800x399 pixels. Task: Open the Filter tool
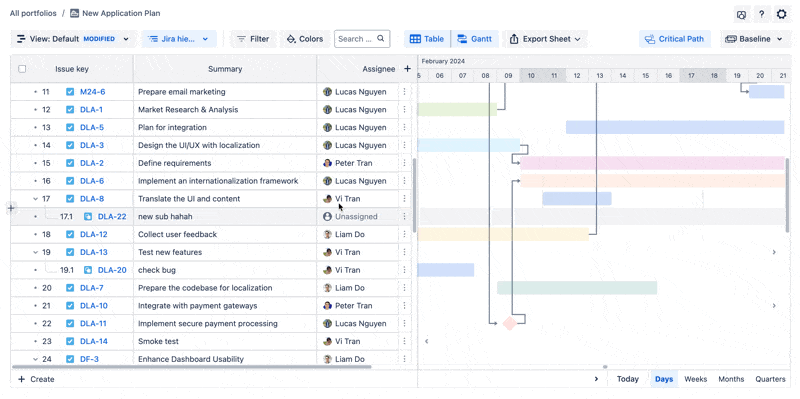coord(253,39)
